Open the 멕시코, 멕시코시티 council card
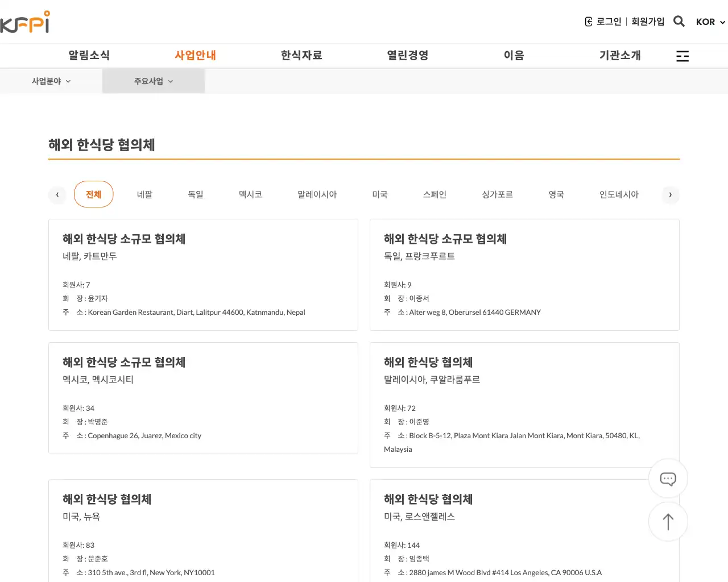 coord(203,398)
